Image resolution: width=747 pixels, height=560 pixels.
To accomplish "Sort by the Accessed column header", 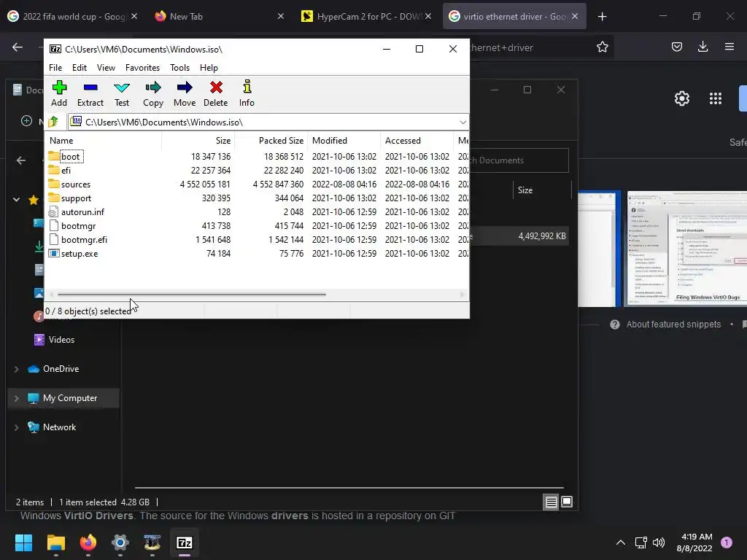I will tap(417, 141).
